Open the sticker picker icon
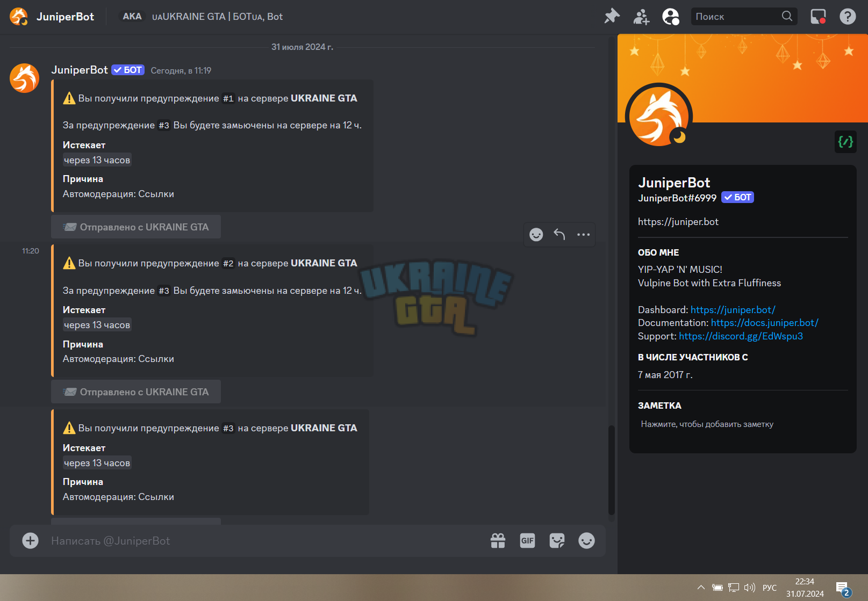Image resolution: width=868 pixels, height=601 pixels. [557, 540]
